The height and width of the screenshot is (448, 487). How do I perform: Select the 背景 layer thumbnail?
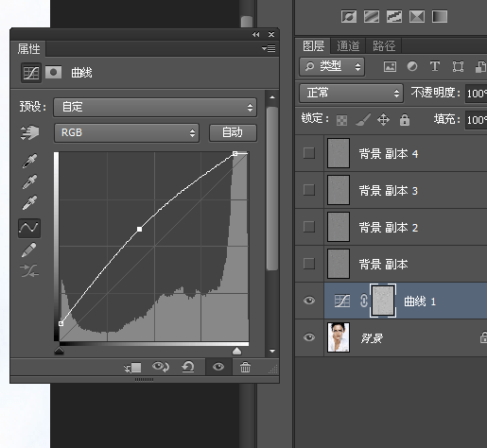pos(339,337)
